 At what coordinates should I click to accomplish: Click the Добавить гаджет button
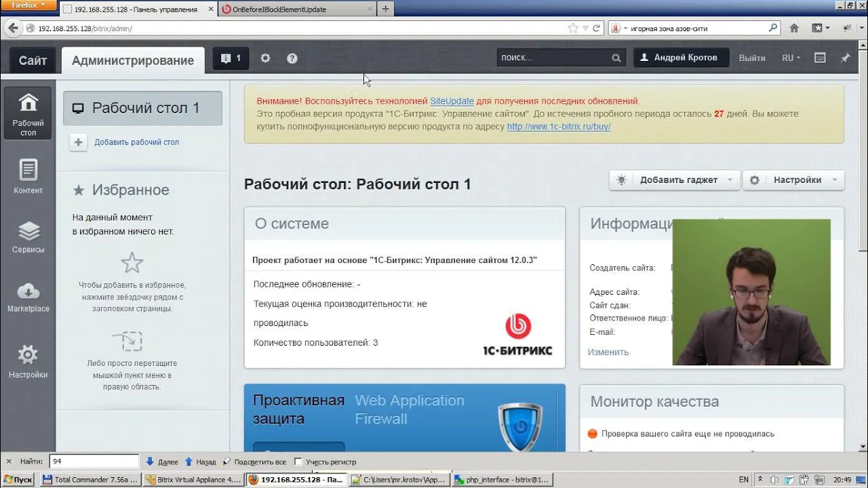(x=675, y=180)
